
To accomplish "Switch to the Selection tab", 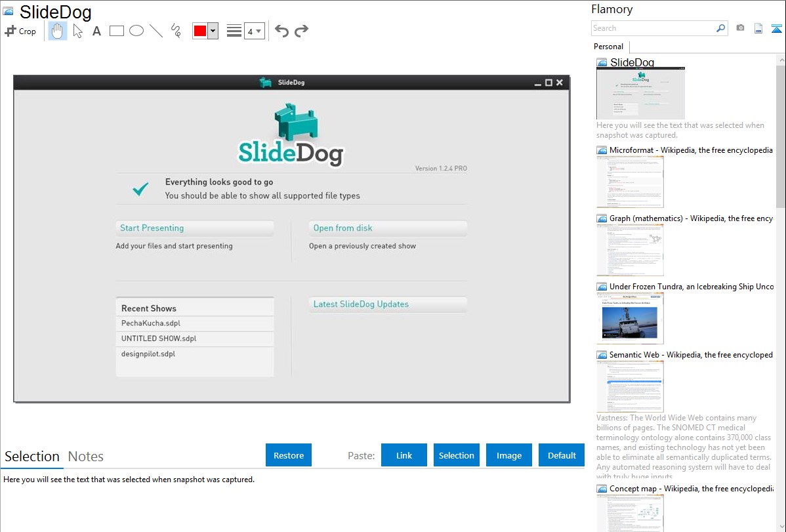I will coord(32,457).
